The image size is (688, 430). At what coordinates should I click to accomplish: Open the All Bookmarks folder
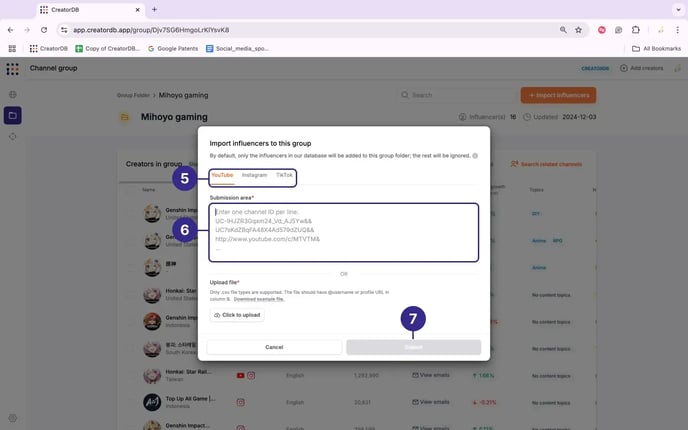[x=656, y=49]
